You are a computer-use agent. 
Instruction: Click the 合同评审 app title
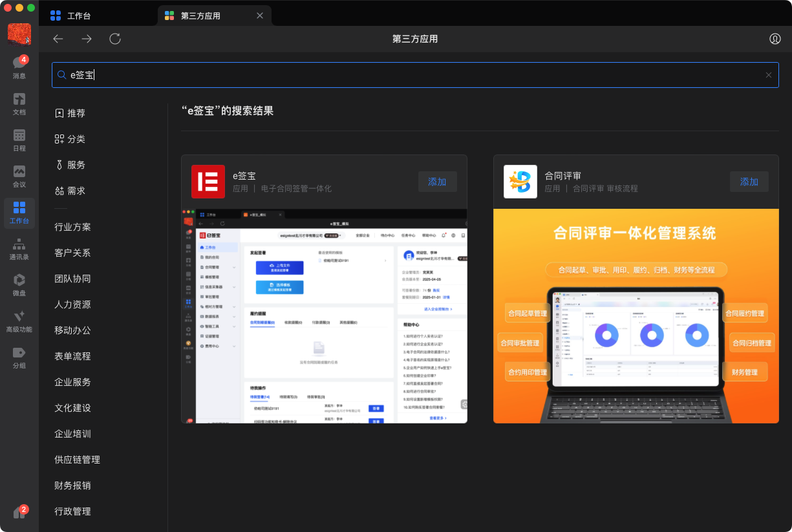coord(562,176)
